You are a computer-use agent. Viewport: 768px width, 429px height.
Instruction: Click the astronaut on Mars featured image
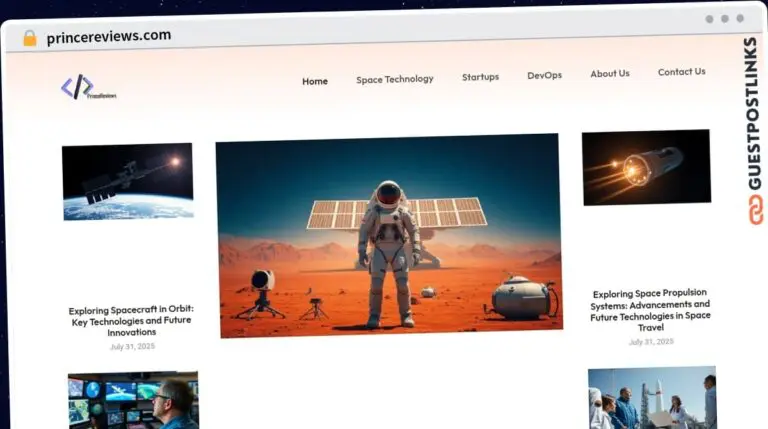[388, 234]
